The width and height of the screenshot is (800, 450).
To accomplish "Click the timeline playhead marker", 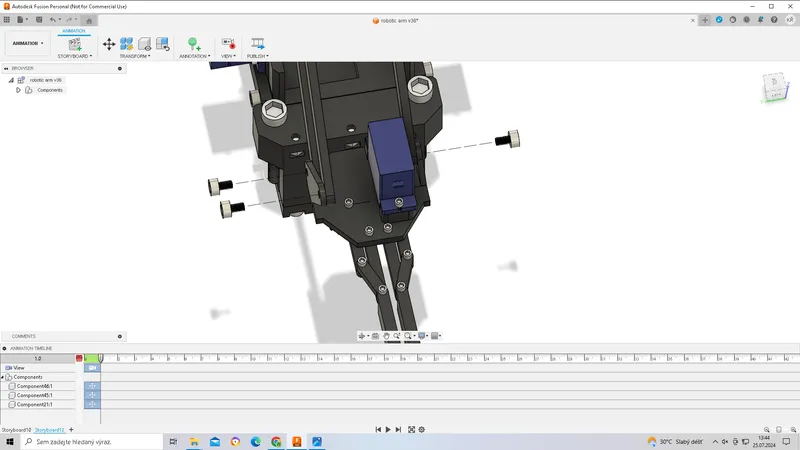I will coord(101,358).
